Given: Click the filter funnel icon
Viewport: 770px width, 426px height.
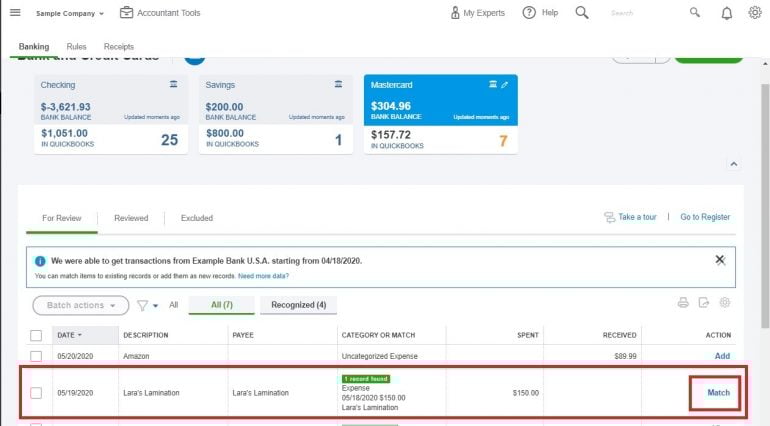Looking at the screenshot, I should [142, 305].
